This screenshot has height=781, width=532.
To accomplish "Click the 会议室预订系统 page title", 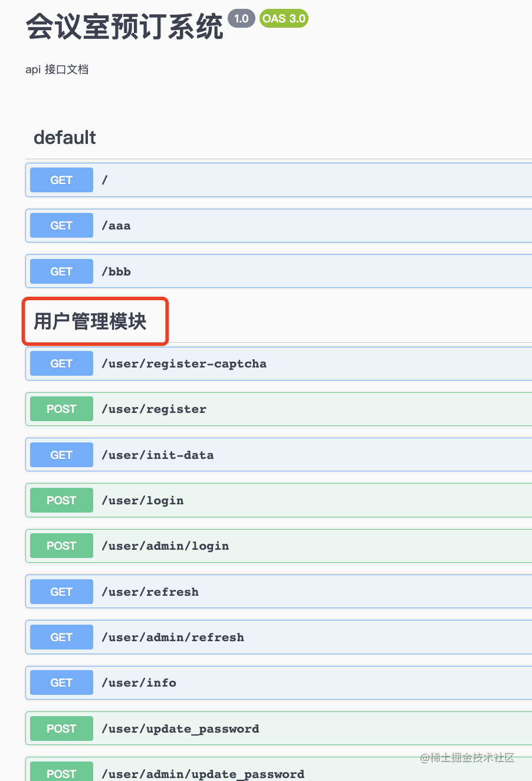I will click(x=124, y=27).
